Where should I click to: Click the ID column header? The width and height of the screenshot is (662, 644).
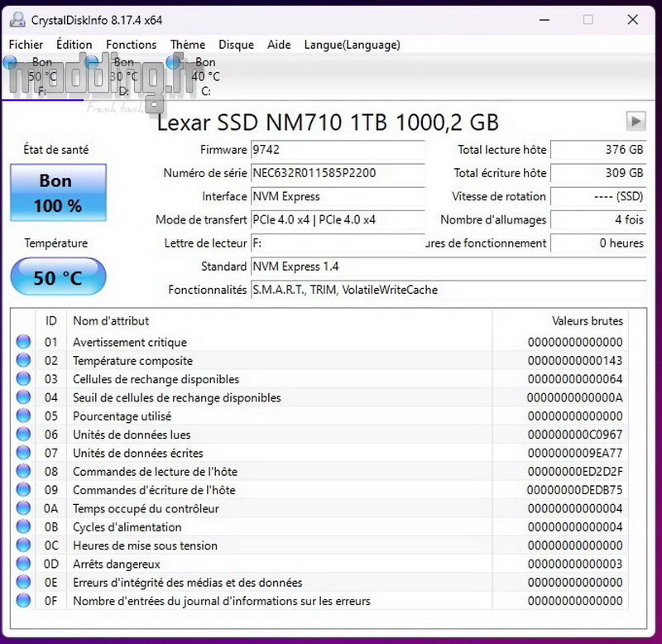tap(51, 321)
